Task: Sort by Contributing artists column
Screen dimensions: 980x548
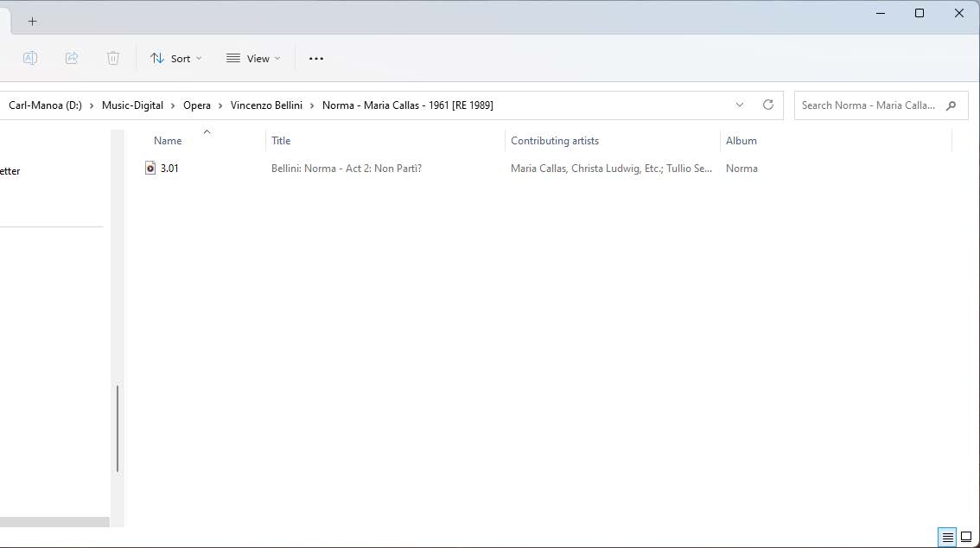Action: click(x=555, y=141)
